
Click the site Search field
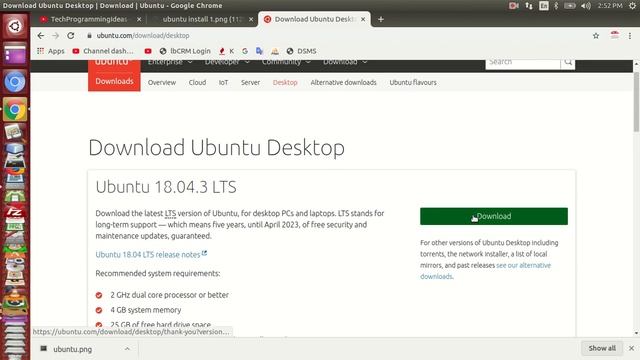(523, 64)
